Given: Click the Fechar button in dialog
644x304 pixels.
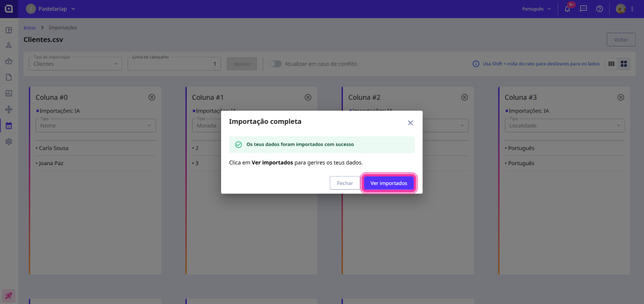Looking at the screenshot, I should click(x=345, y=183).
